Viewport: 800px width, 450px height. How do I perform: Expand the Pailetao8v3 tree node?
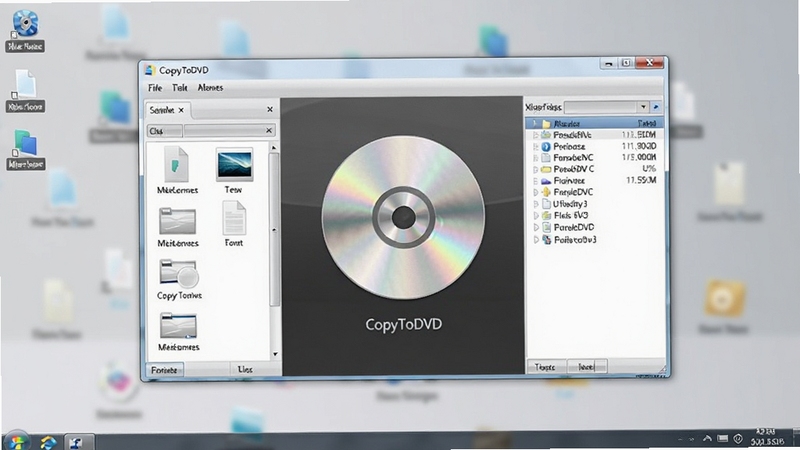[x=535, y=239]
